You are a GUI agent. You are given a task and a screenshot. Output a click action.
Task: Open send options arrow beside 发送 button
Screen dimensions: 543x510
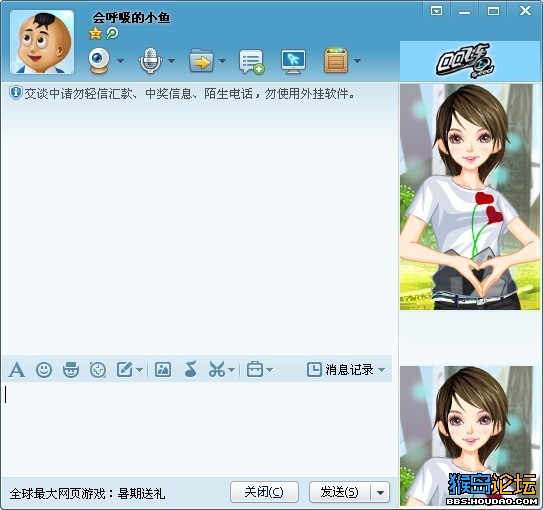coord(380,492)
